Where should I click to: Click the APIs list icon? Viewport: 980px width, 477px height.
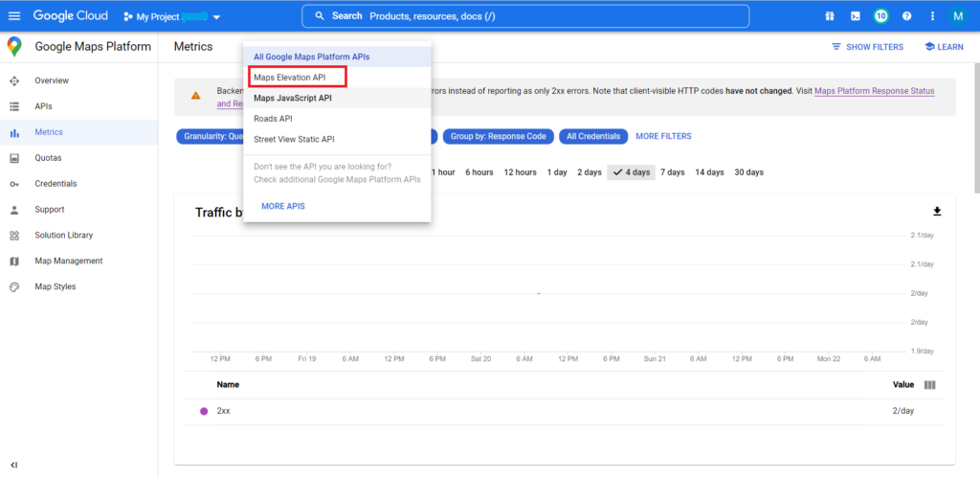[14, 107]
